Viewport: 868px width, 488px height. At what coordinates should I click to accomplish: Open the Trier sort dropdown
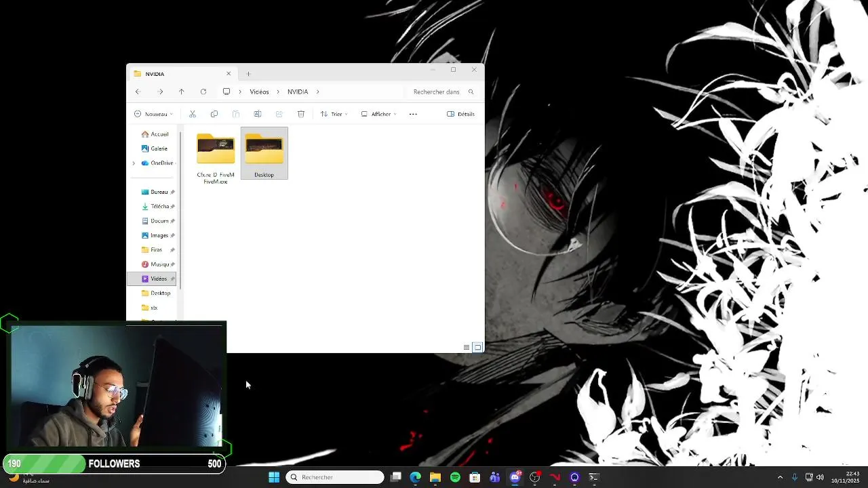[334, 114]
